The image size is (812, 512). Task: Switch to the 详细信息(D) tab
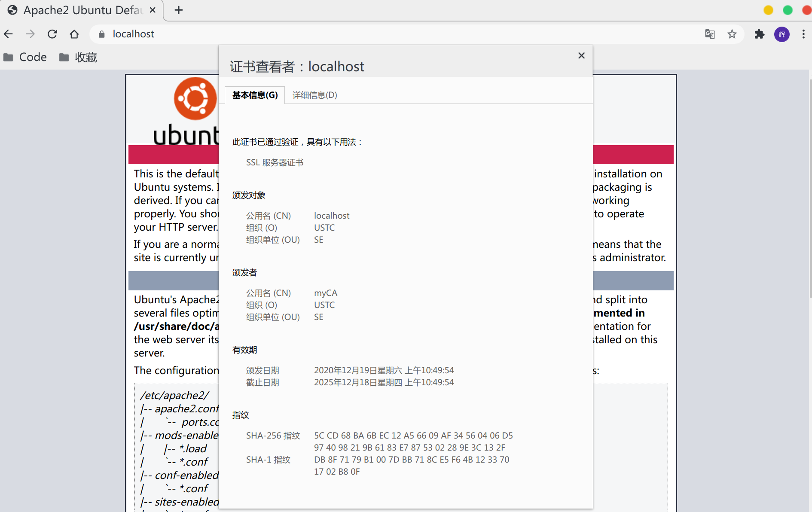[314, 95]
